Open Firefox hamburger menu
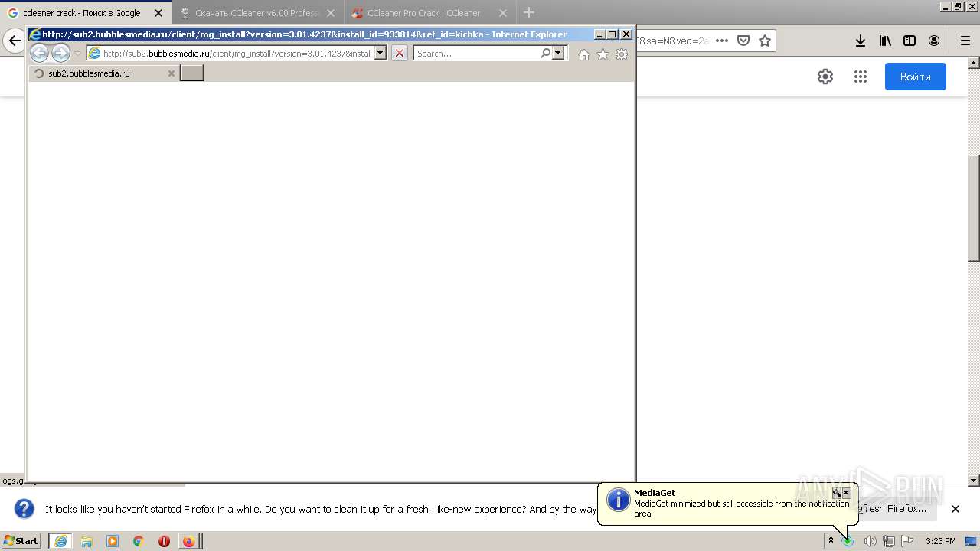Screen dimensions: 980x551 [x=965, y=41]
